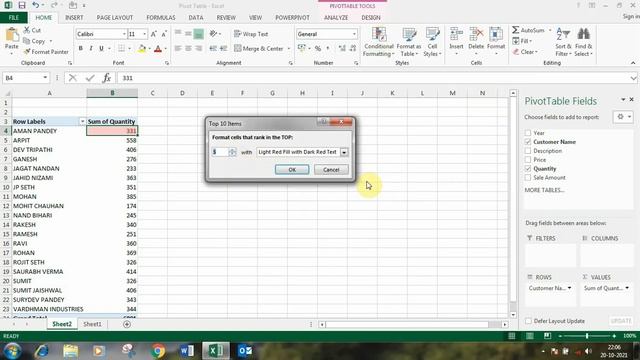Click the rank count spinner in Top 10 Items dialog
The height and width of the screenshot is (360, 640).
232,152
